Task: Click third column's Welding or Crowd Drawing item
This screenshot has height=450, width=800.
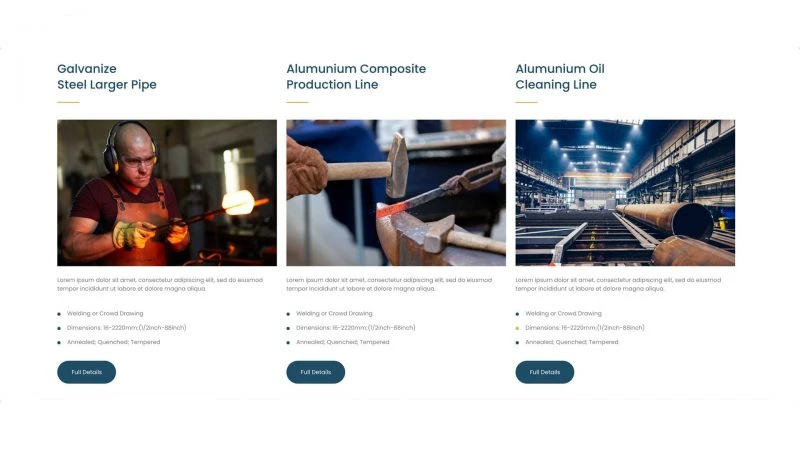Action: pos(563,313)
